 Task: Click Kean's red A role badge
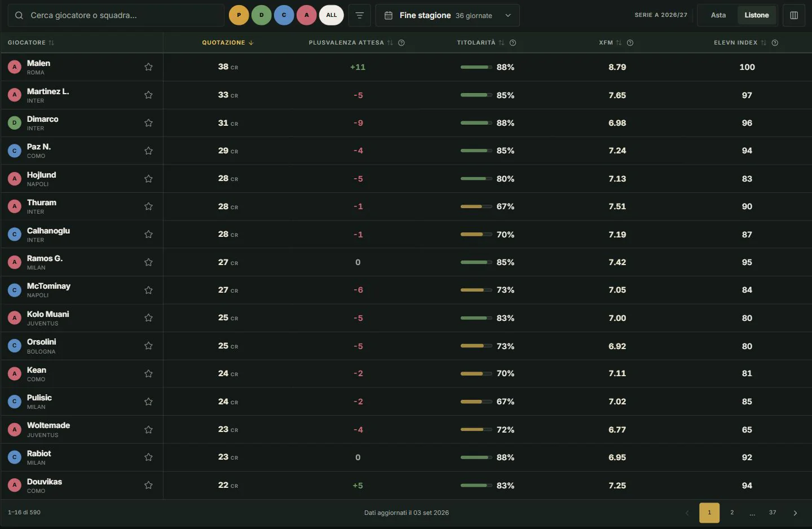(x=15, y=374)
